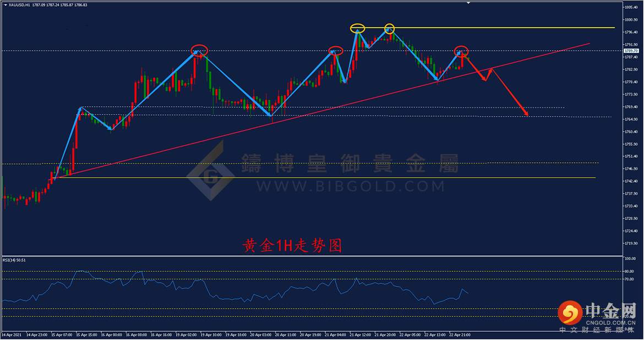The height and width of the screenshot is (340, 644).
Task: Select the left yellow ellipse at double top
Action: [357, 29]
